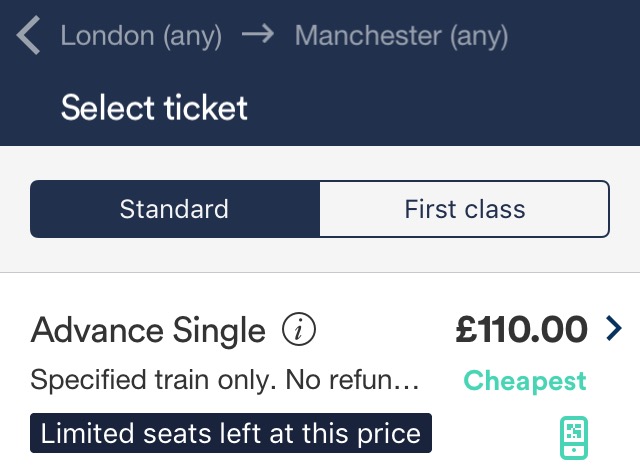Click the arrow between London and Manchester
This screenshot has width=640, height=473.
[x=258, y=37]
